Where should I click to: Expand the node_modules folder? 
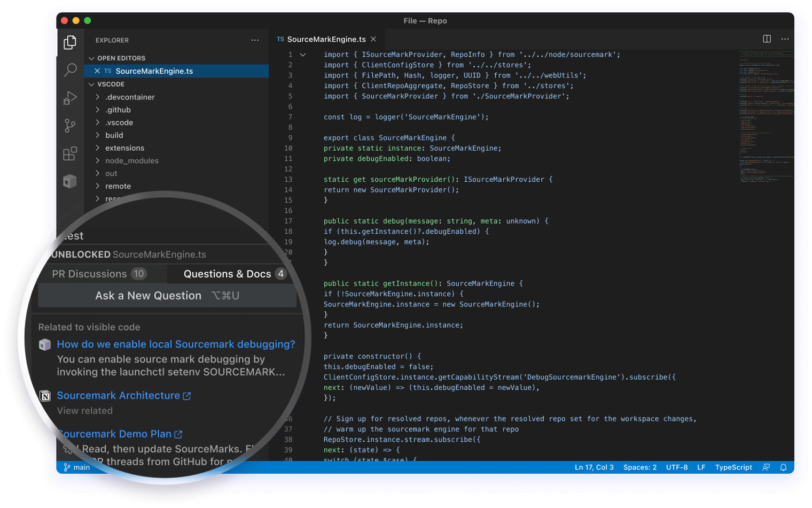(x=98, y=161)
